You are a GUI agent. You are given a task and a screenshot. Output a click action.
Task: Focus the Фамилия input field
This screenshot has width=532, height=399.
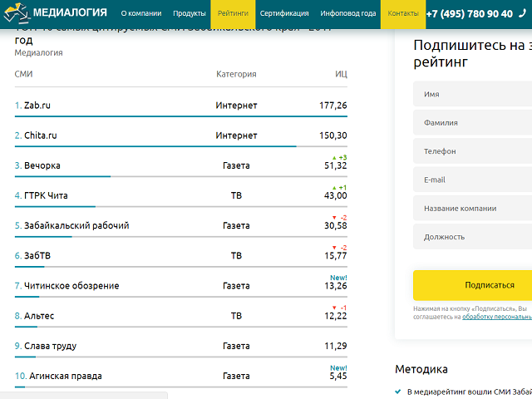click(x=472, y=122)
